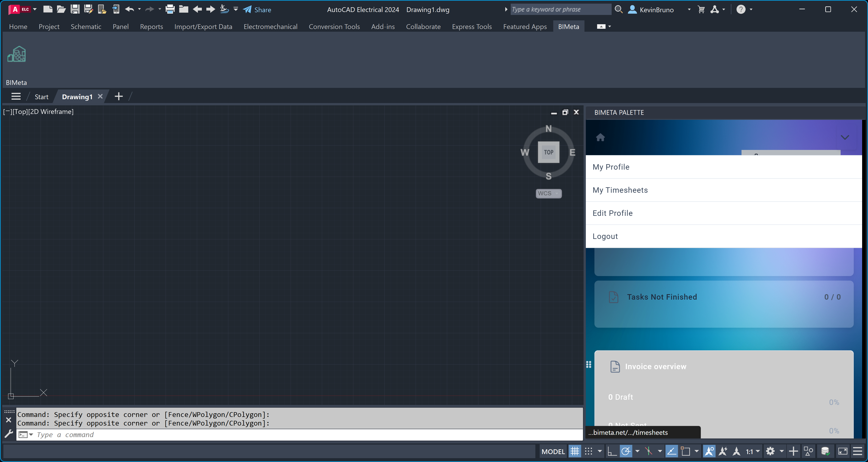Select the Express Tools tab
This screenshot has height=462, width=868.
pos(472,27)
